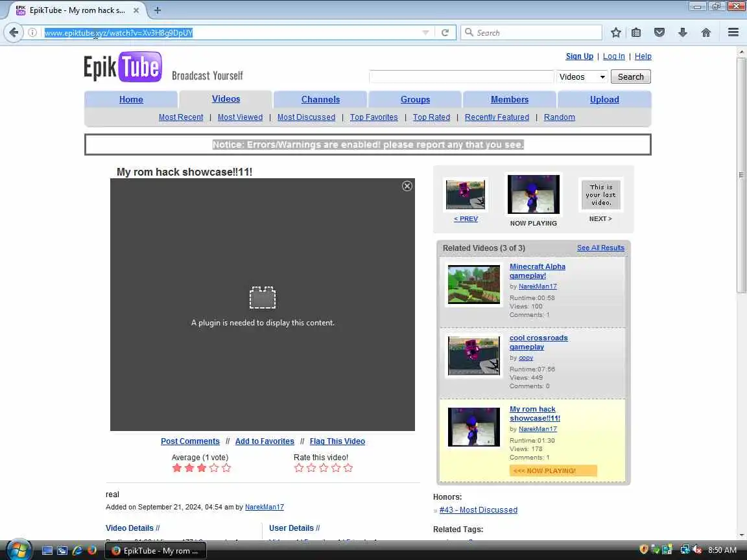Close the EpikTube browser tab

click(x=136, y=10)
